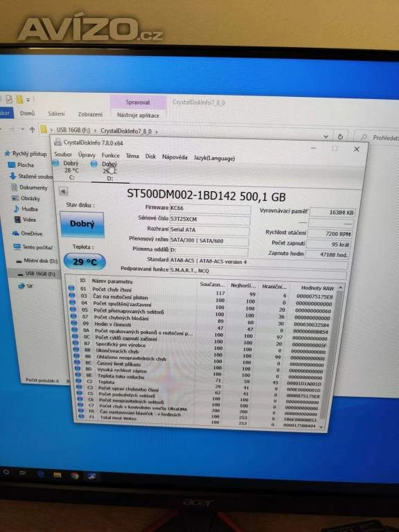Click Zapnuto hodin value 47188 hod.

328,254
